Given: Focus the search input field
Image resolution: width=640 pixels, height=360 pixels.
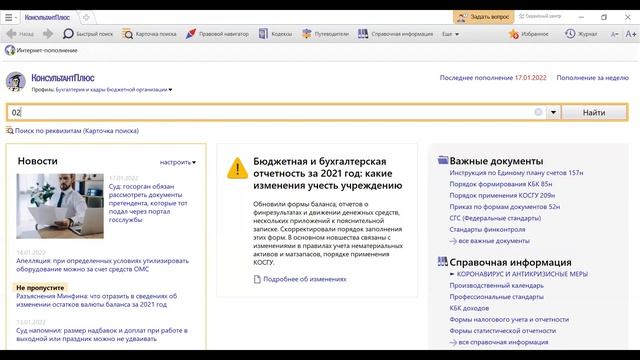Looking at the screenshot, I should (x=269, y=112).
